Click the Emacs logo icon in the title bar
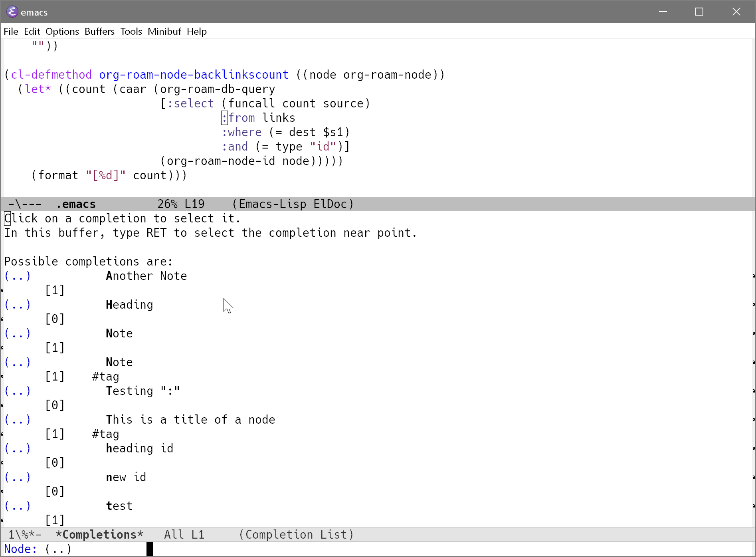Viewport: 756px width, 557px height. pos(12,12)
